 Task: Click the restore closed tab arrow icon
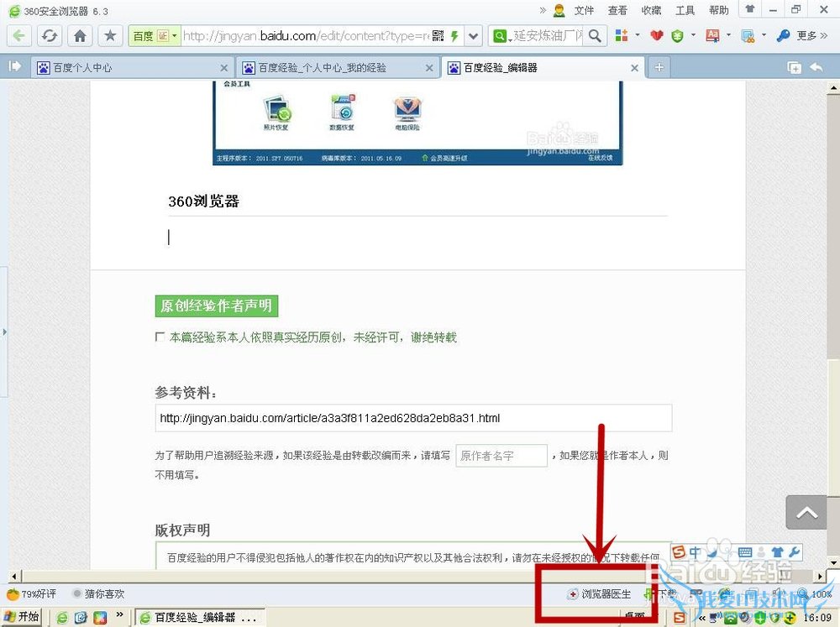816,67
